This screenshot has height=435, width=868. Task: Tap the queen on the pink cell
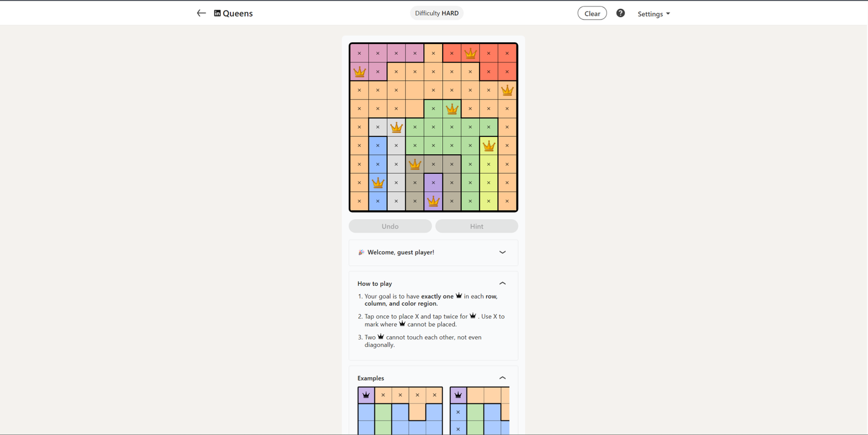360,71
